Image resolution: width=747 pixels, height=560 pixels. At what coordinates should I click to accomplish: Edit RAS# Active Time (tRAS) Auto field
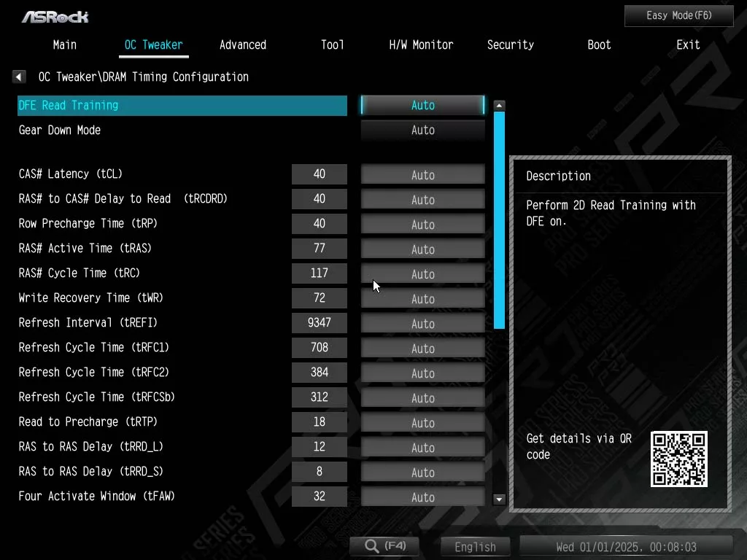pos(422,249)
